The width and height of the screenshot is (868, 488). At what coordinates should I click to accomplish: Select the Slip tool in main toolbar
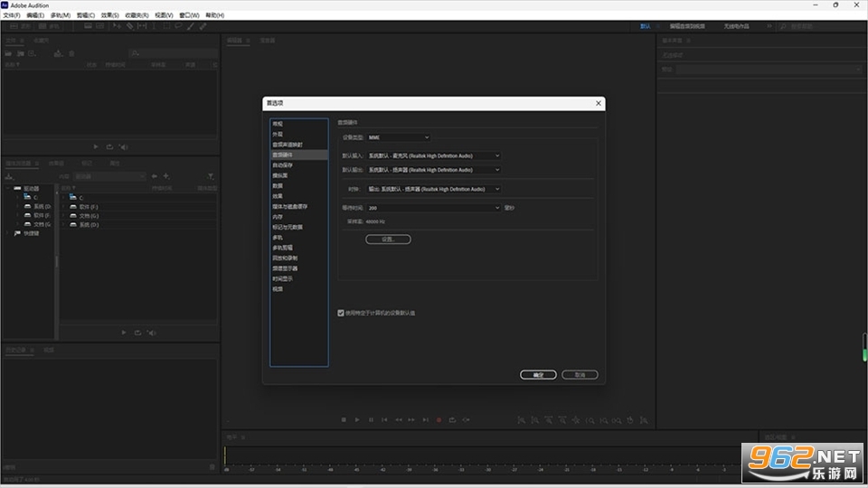click(142, 26)
